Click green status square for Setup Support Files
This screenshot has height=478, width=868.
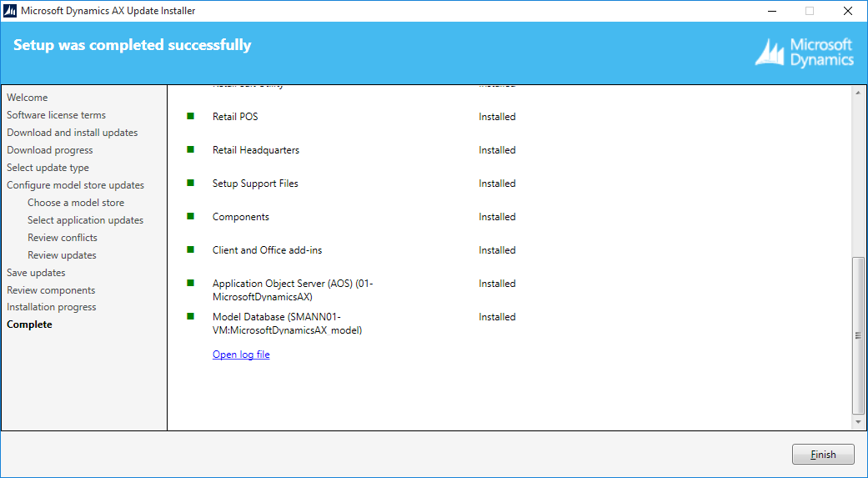click(x=190, y=183)
